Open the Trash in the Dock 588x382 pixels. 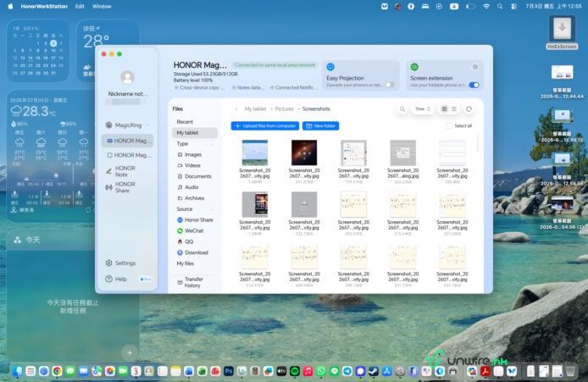point(570,371)
